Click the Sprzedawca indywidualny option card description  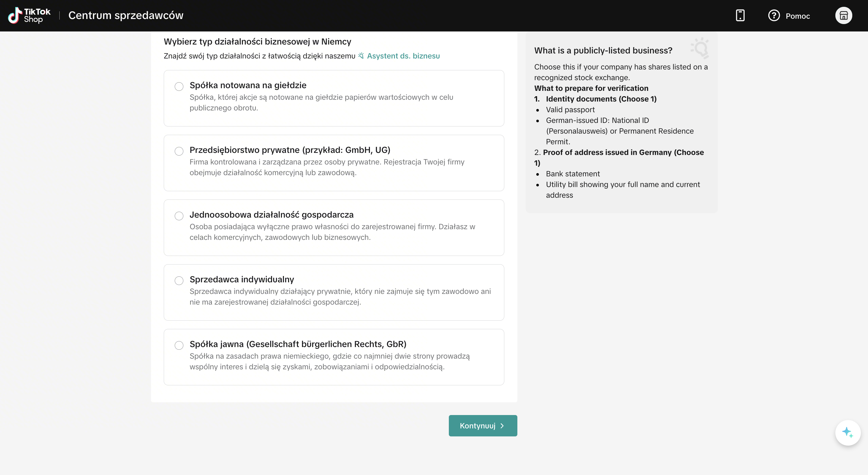click(x=340, y=297)
